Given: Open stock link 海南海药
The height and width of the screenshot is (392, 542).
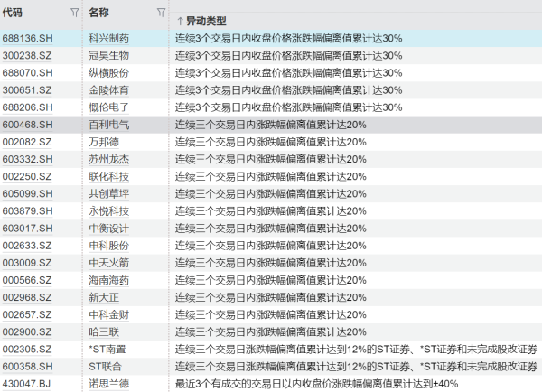Looking at the screenshot, I should coord(108,280).
